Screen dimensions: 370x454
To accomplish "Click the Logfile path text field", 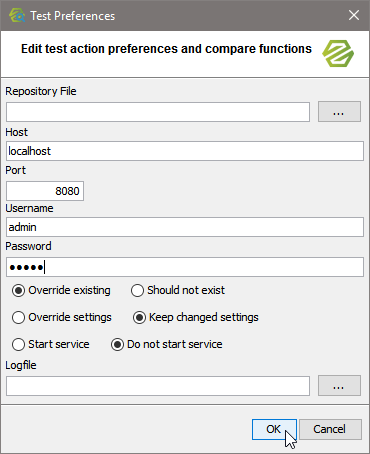I will [158, 386].
